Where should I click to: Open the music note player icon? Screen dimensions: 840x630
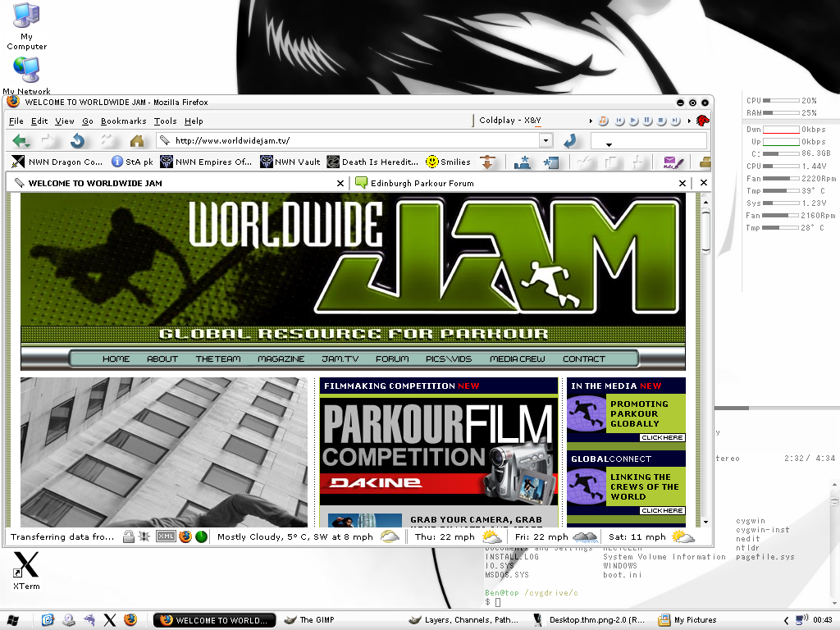[x=603, y=121]
